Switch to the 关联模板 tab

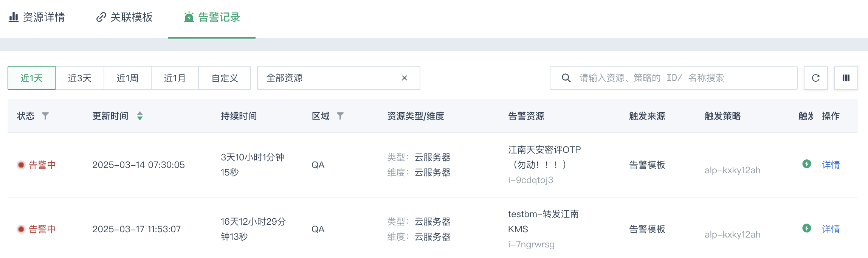pyautogui.click(x=124, y=17)
